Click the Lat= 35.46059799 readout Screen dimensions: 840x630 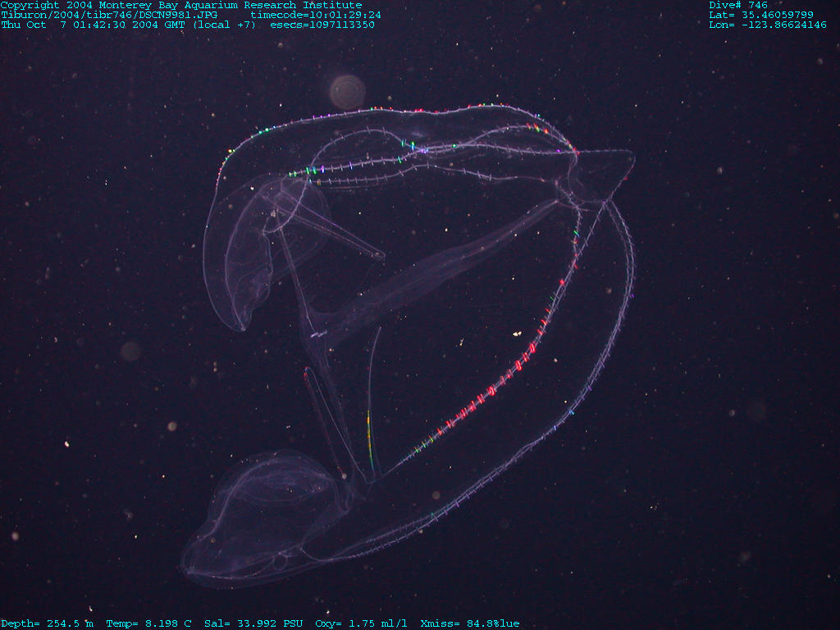pyautogui.click(x=761, y=15)
